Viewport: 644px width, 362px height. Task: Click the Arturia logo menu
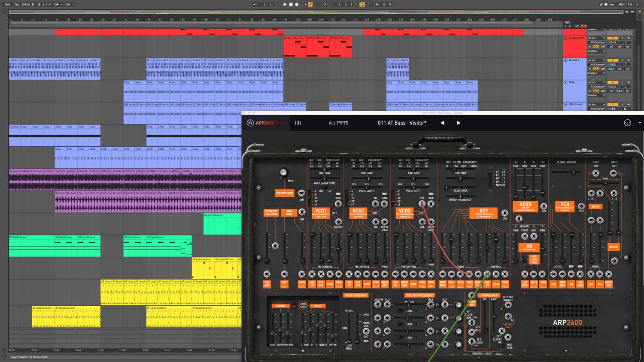tap(250, 123)
